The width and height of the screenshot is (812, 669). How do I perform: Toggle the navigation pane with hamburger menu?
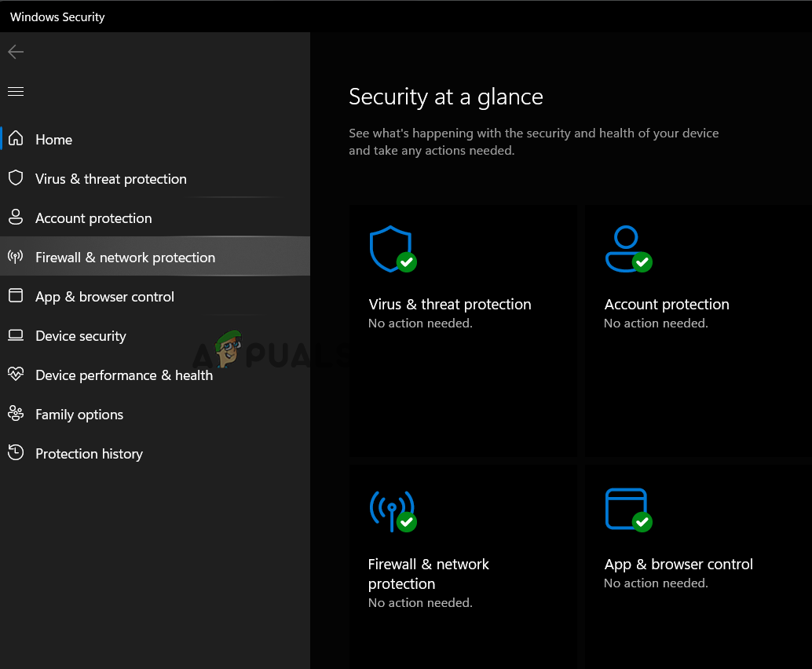tap(16, 91)
